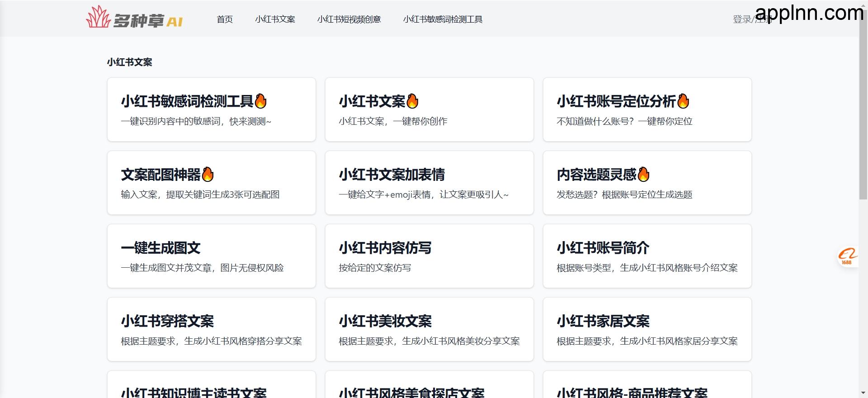Screen dimensions: 868x398
Task: Click the text 一键给文字+emoji表情，让文案更吸引人~
Action: (x=424, y=194)
